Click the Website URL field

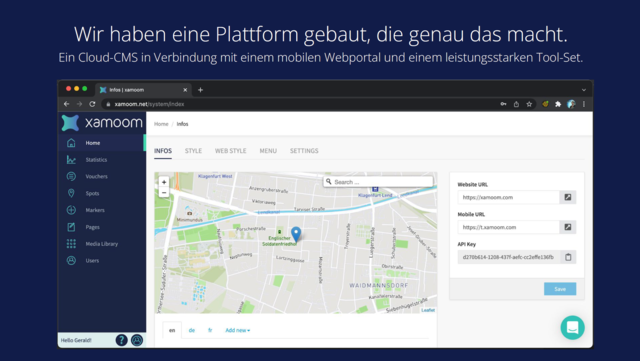pos(509,197)
